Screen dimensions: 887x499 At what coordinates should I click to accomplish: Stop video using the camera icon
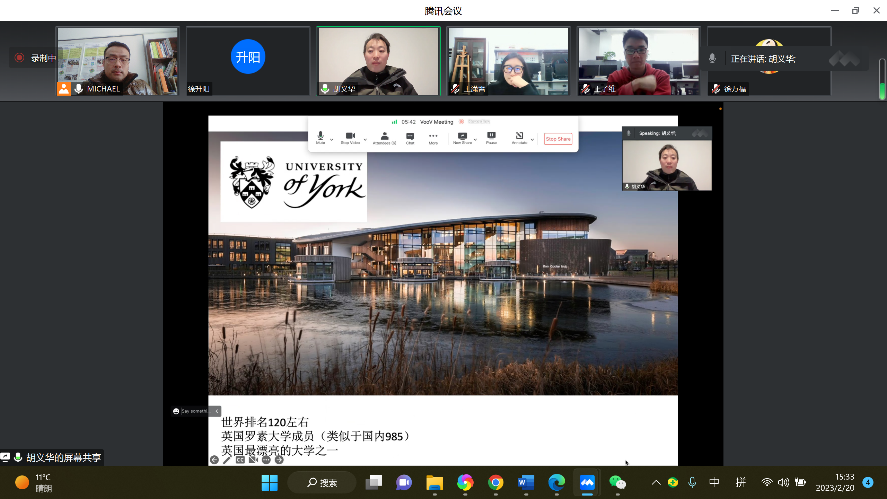pyautogui.click(x=350, y=136)
